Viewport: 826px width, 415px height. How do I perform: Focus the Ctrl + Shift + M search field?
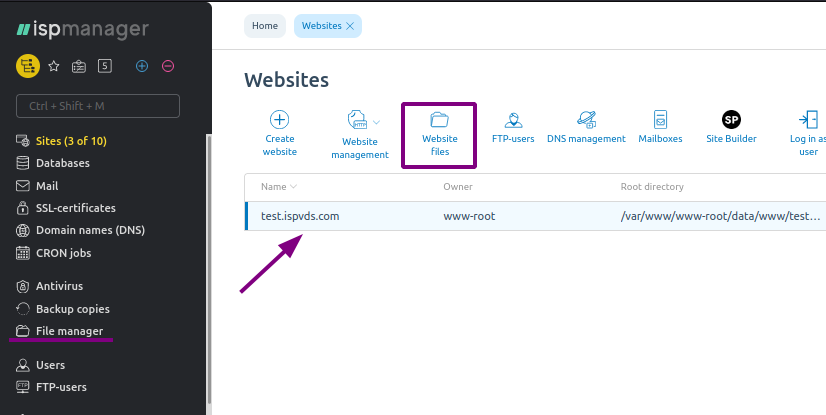click(98, 106)
